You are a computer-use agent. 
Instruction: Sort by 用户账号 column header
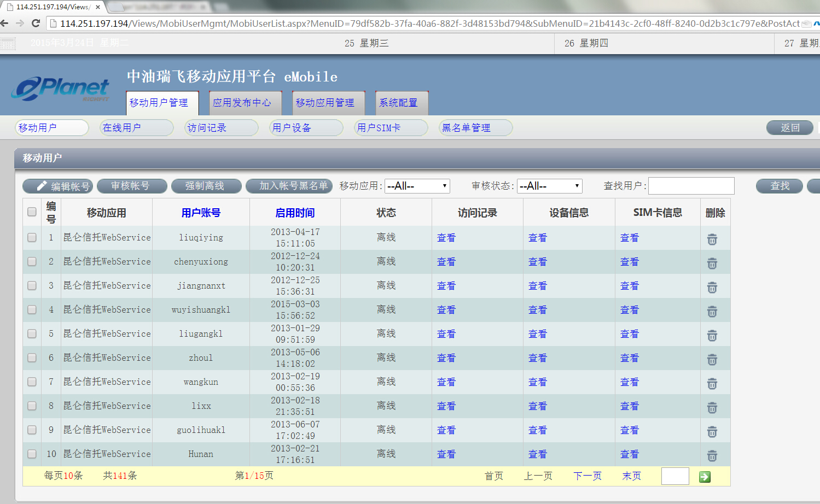(x=201, y=213)
